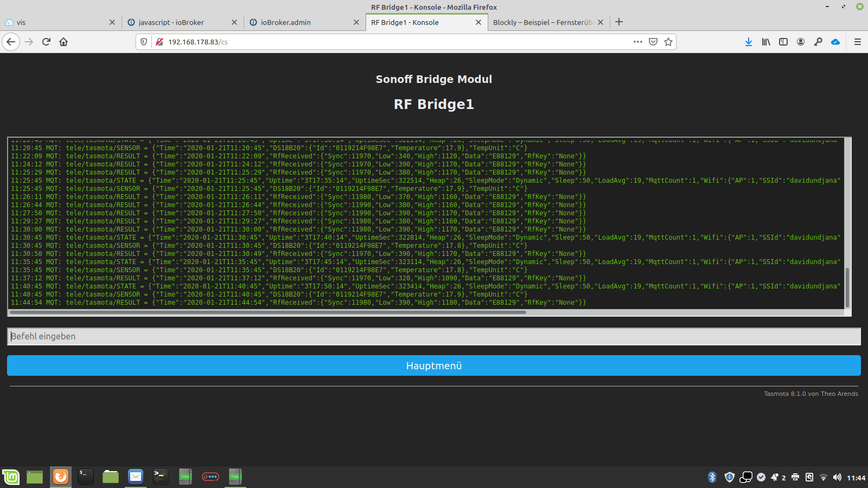Open saved logins key icon
The height and width of the screenshot is (488, 868).
click(x=818, y=42)
